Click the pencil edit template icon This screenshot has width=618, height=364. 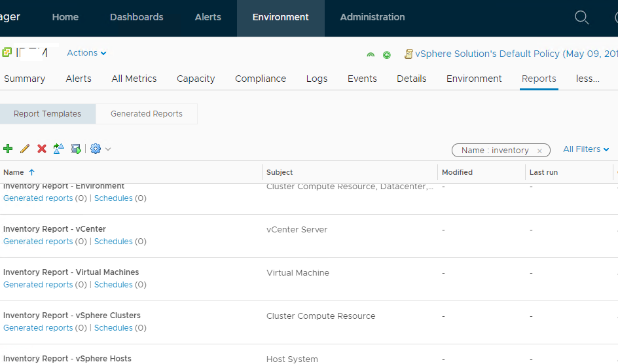coord(25,149)
